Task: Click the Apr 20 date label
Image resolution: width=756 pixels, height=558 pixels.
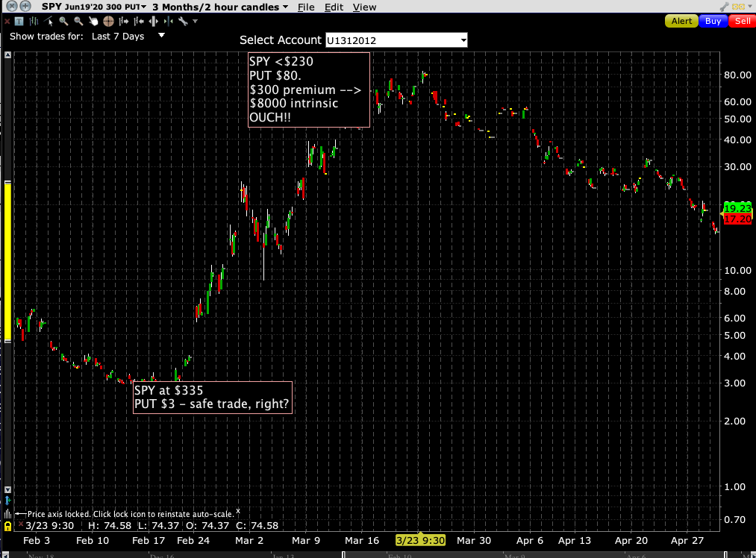Action: (x=631, y=541)
